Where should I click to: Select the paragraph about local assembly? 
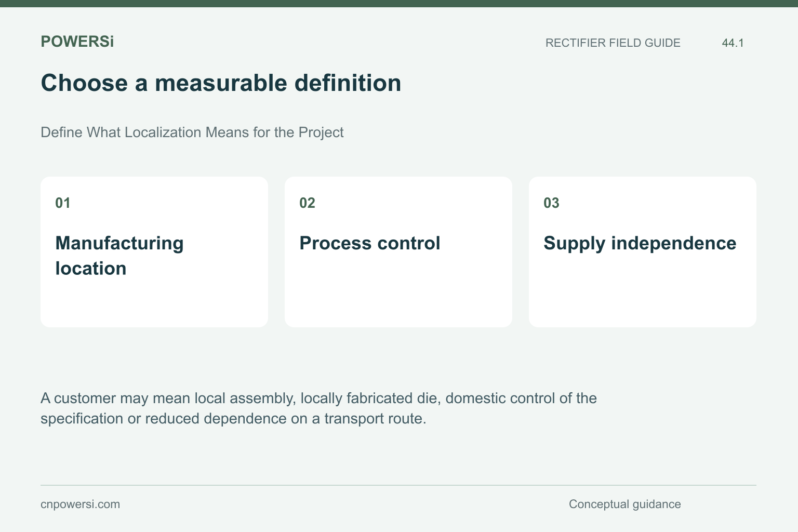pyautogui.click(x=318, y=408)
